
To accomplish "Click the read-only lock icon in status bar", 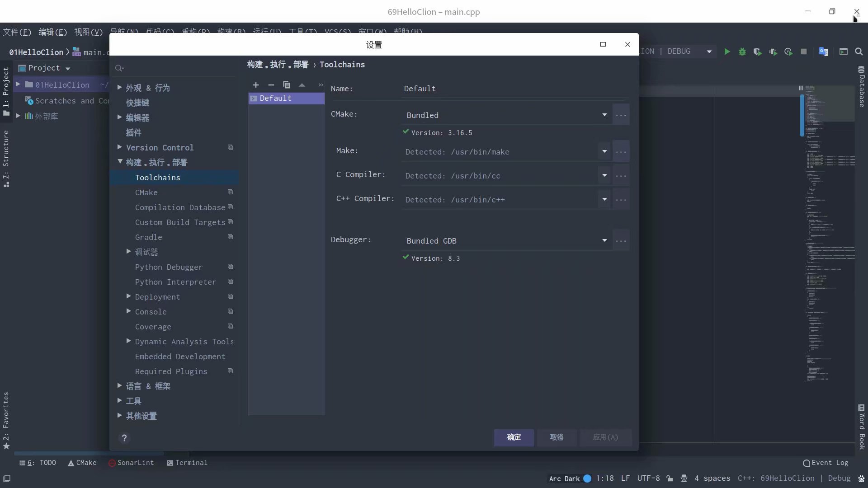I will 670,479.
